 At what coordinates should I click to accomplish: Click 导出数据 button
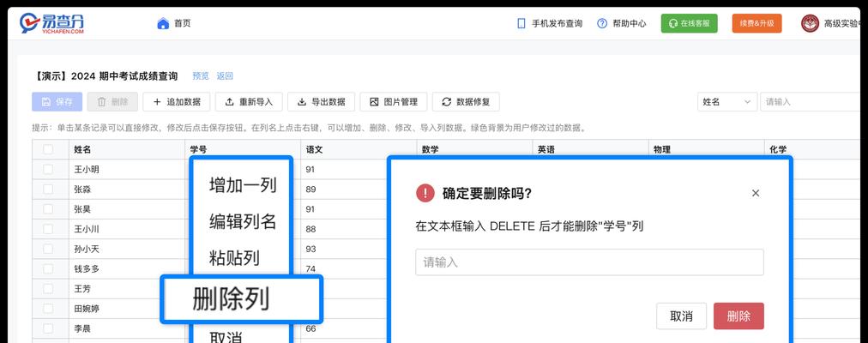pyautogui.click(x=321, y=102)
